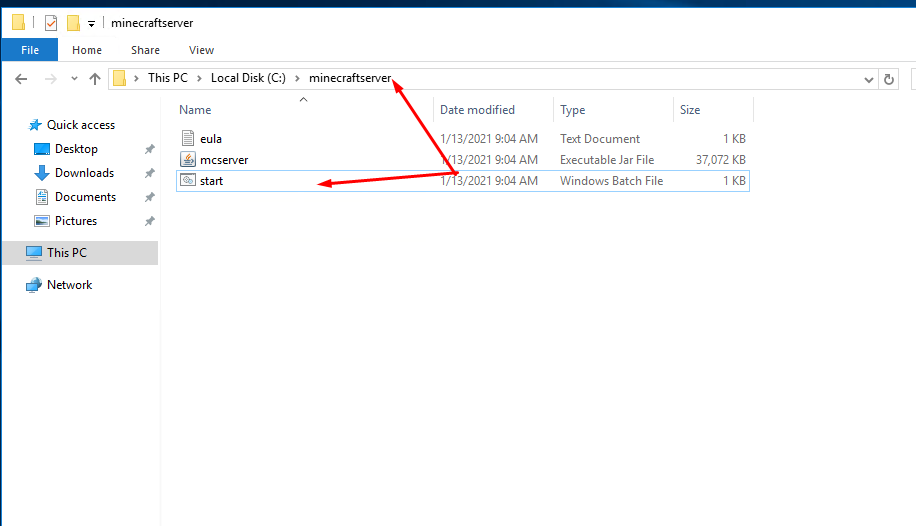
Task: Open the address bar history dropdown
Action: [x=869, y=79]
